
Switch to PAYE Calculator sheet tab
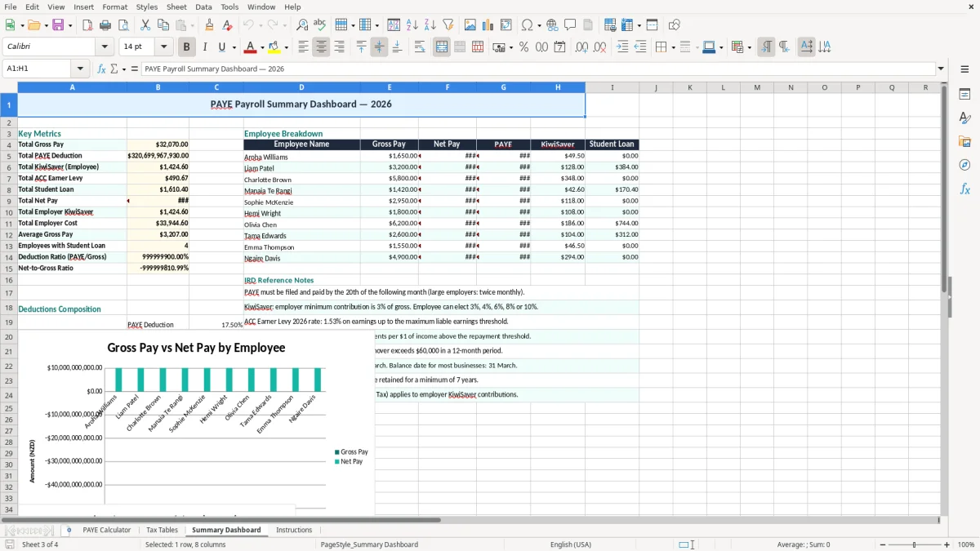[106, 530]
